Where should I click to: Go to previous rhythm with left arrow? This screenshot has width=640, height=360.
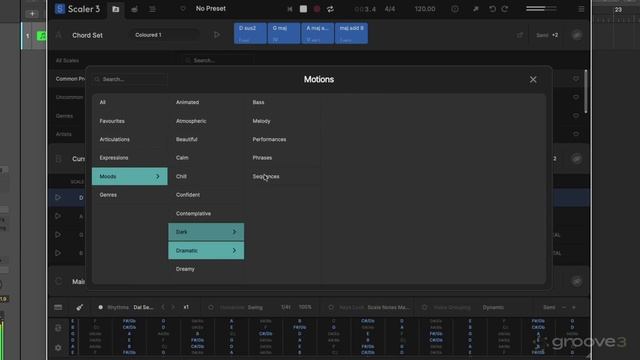(x=163, y=307)
